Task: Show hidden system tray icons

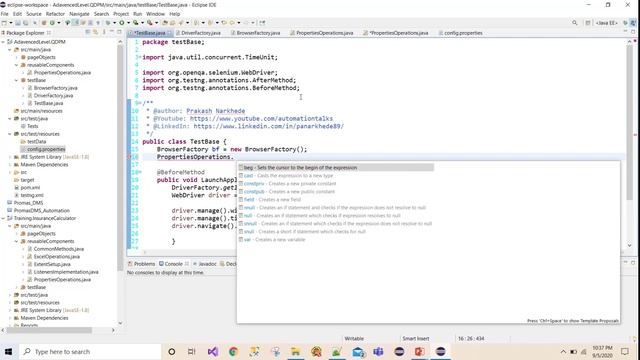Action: (x=563, y=351)
